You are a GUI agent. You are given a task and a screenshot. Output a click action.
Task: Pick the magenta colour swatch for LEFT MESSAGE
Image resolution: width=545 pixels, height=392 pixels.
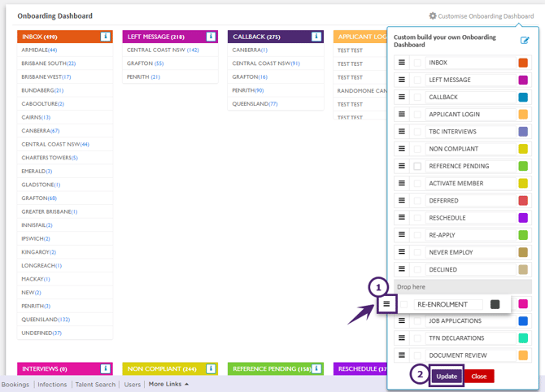point(523,80)
